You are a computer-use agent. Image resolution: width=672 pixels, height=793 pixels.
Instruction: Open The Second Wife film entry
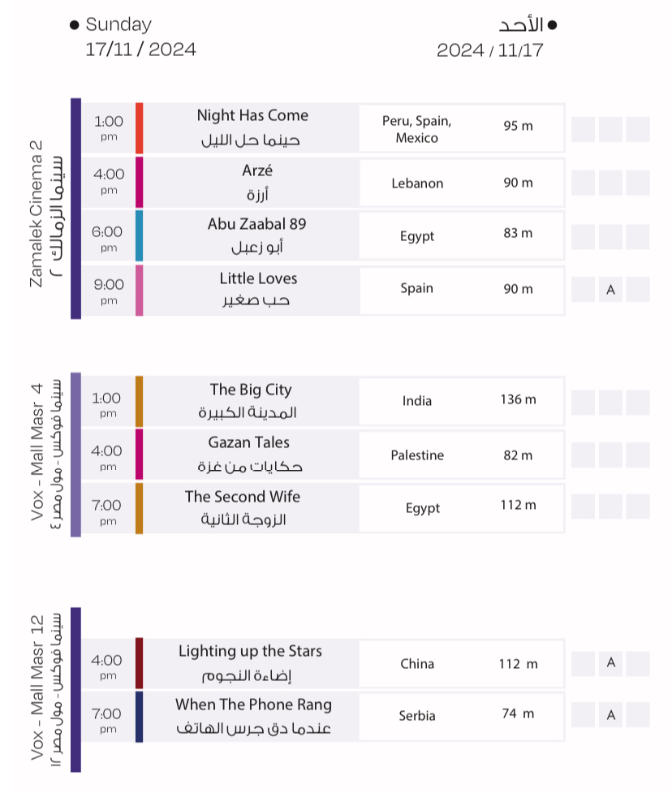(x=242, y=497)
